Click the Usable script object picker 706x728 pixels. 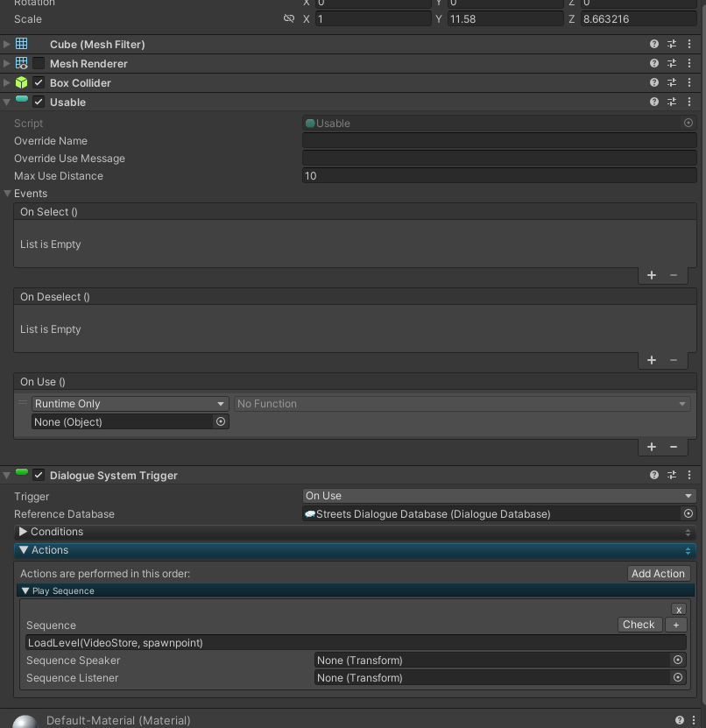(688, 124)
